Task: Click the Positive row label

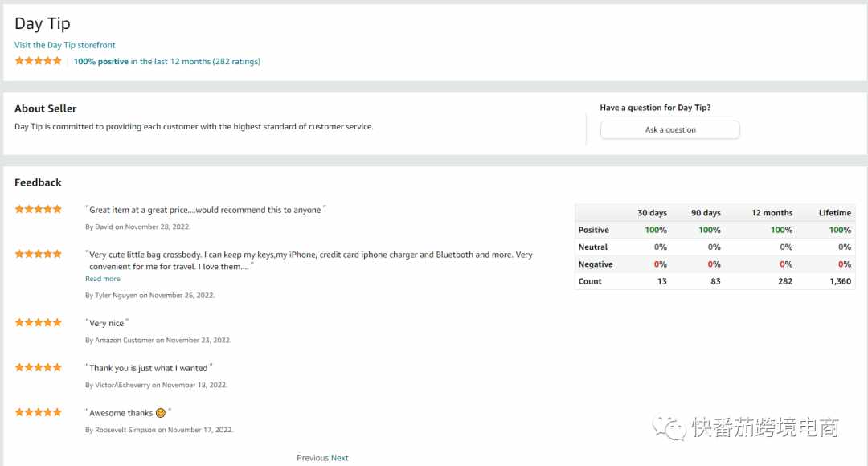Action: pos(593,230)
